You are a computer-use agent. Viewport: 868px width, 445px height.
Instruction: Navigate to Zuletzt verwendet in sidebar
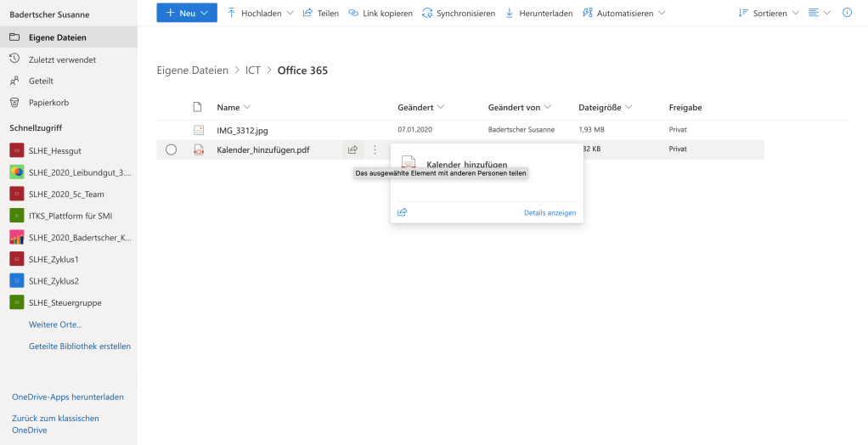[62, 59]
